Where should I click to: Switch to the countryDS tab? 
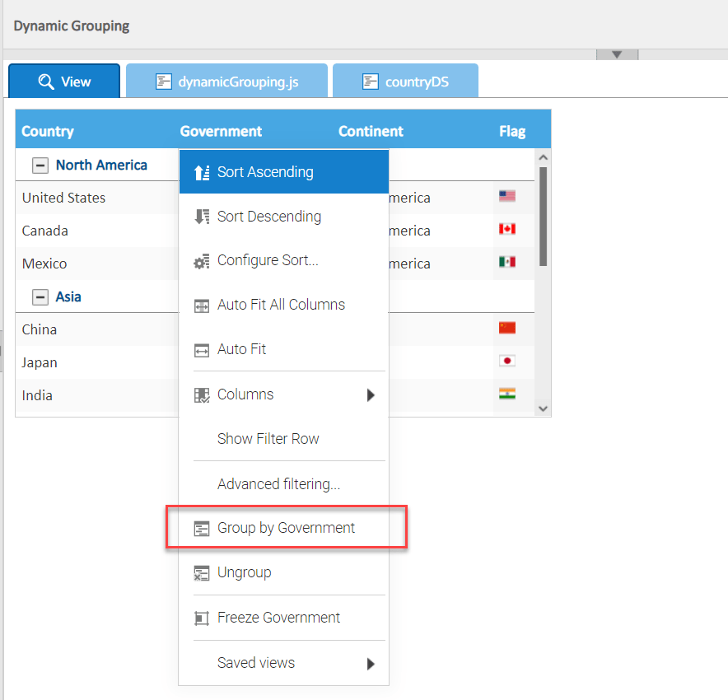tap(405, 80)
